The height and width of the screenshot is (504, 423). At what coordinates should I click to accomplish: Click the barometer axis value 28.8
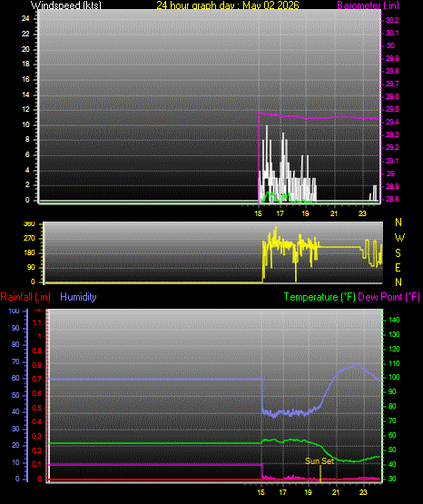point(392,199)
